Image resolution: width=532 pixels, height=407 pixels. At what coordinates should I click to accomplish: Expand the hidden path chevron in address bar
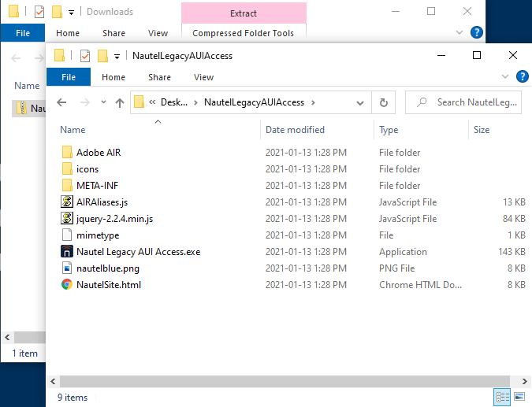[x=152, y=102]
